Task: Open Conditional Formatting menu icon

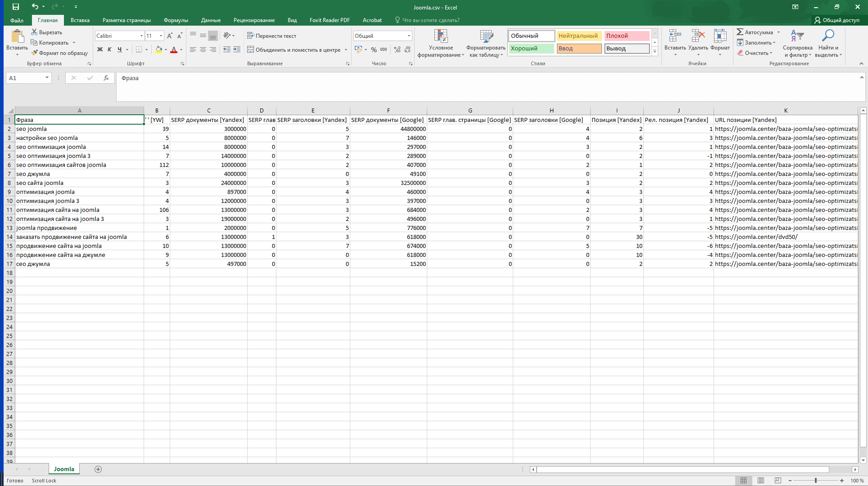Action: point(441,36)
